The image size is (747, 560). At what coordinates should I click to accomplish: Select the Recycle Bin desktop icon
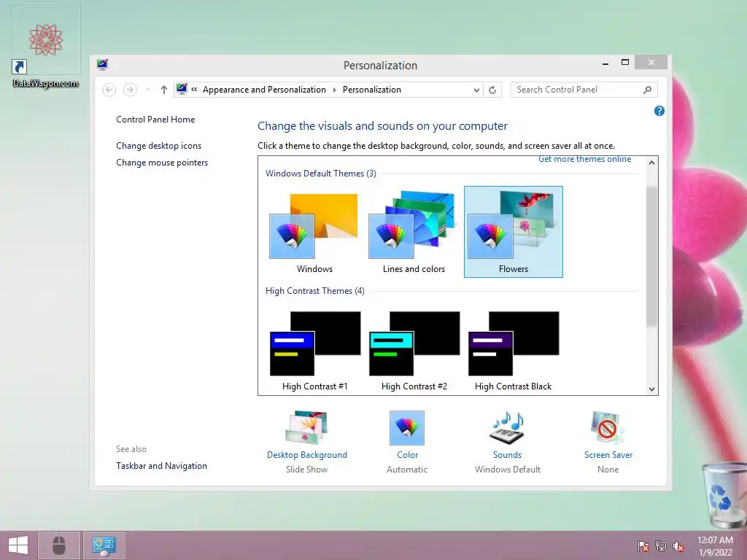[724, 495]
